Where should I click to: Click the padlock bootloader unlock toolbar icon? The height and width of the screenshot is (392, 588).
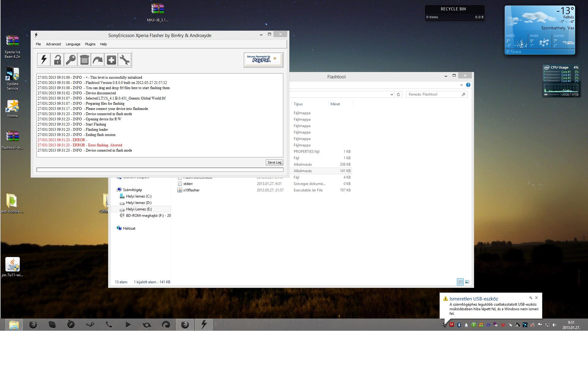pyautogui.click(x=57, y=59)
